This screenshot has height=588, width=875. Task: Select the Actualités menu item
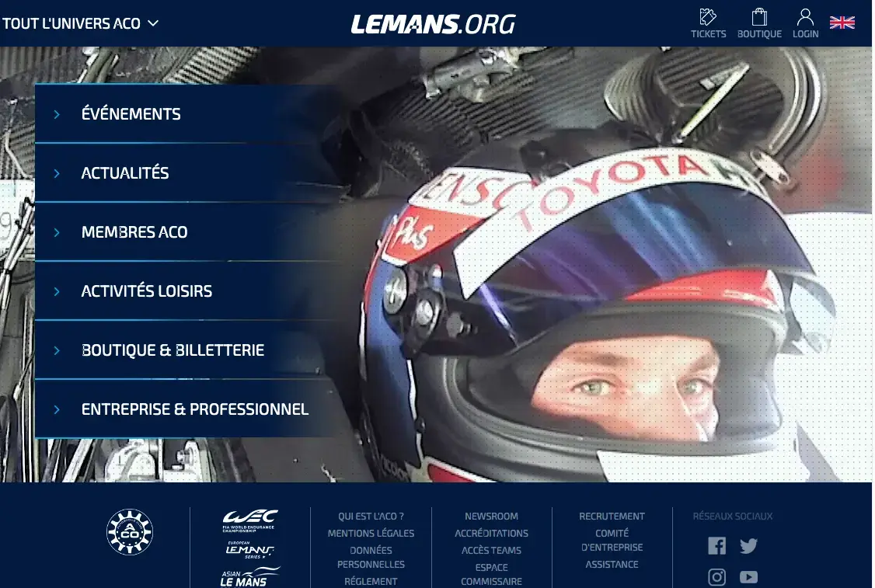[x=125, y=173]
